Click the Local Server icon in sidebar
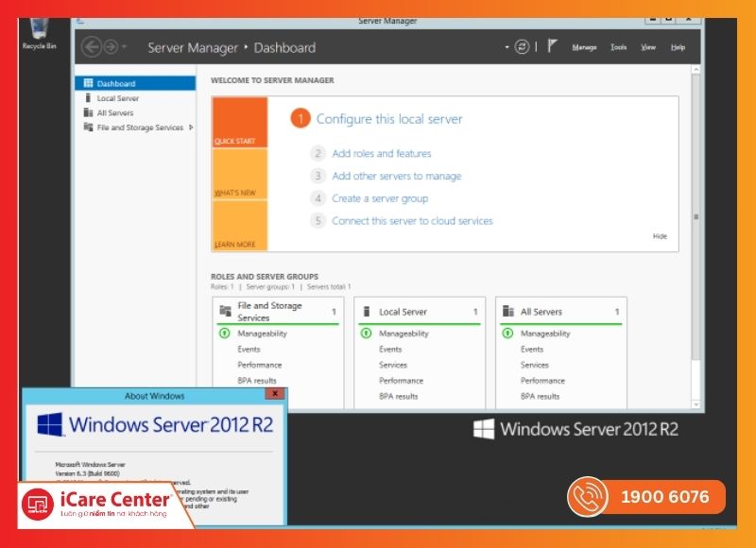The image size is (756, 548). (88, 98)
